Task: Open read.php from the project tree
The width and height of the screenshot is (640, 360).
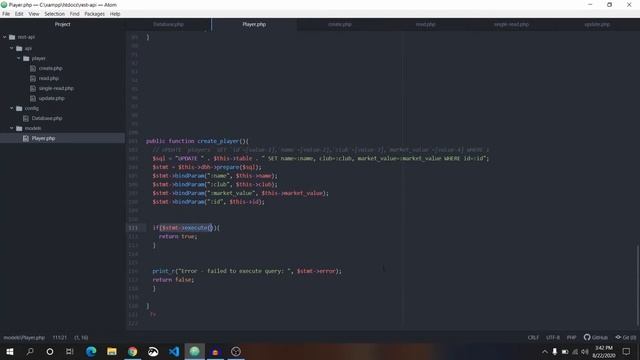Action: coord(49,78)
